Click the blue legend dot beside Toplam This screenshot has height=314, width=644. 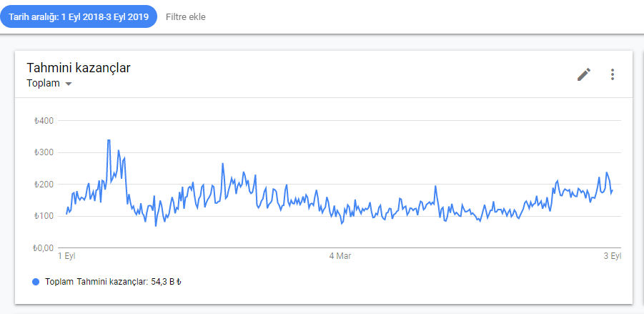pos(36,282)
